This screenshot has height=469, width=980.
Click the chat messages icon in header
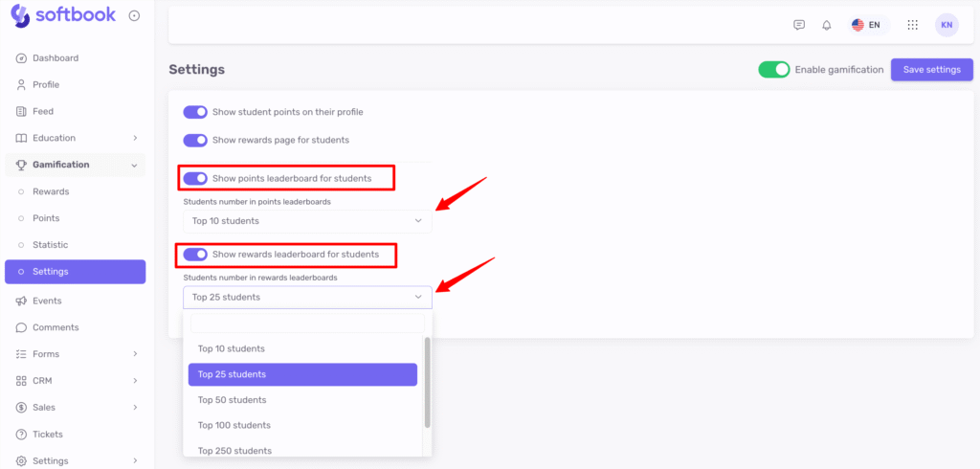[799, 25]
